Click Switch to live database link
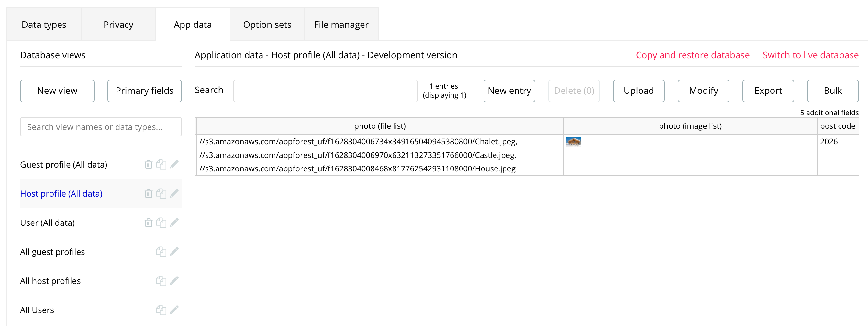 coord(810,55)
